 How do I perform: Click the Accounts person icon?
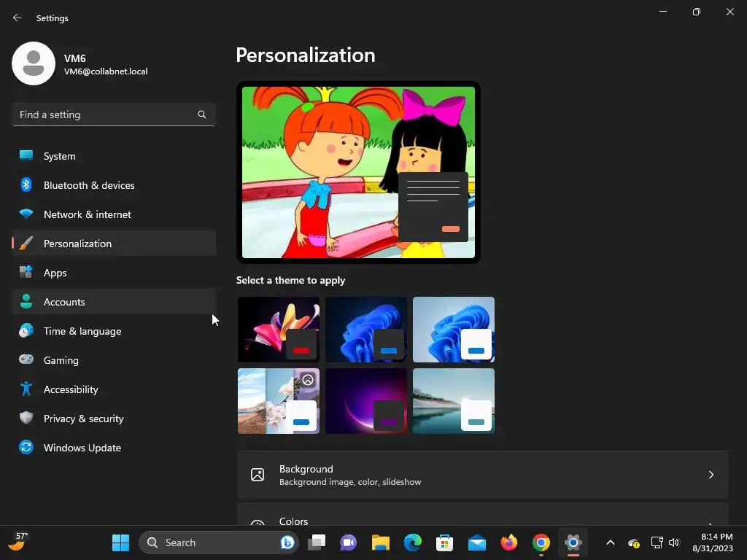tap(26, 301)
